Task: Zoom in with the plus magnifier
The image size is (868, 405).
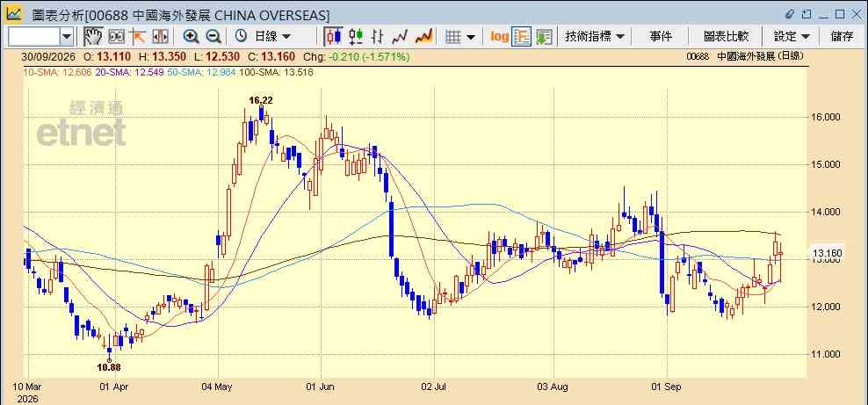Action: tap(191, 37)
